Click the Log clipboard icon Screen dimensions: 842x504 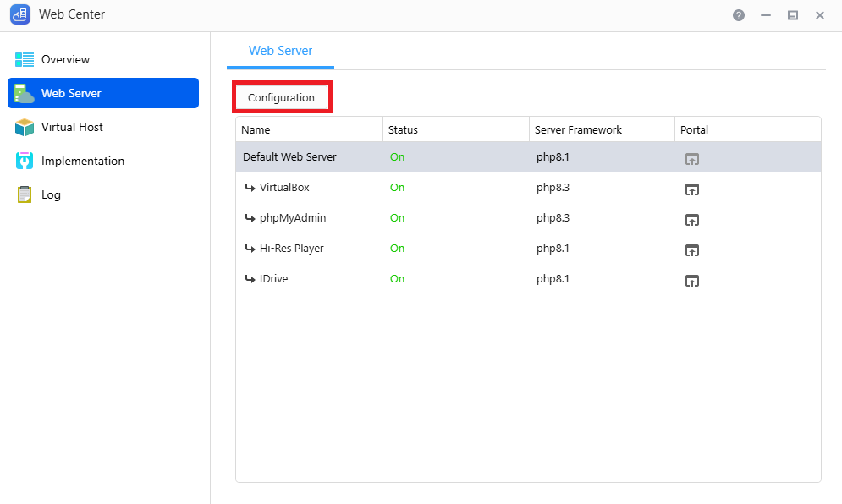coord(25,194)
